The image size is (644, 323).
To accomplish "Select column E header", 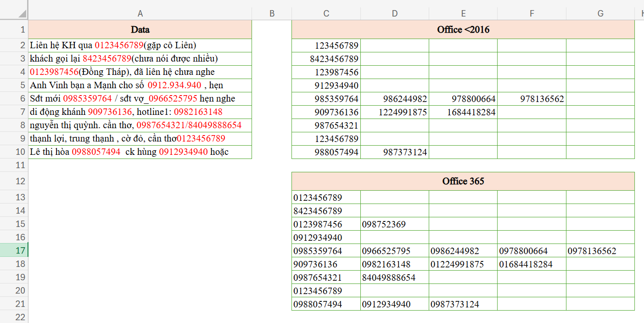I will (463, 13).
